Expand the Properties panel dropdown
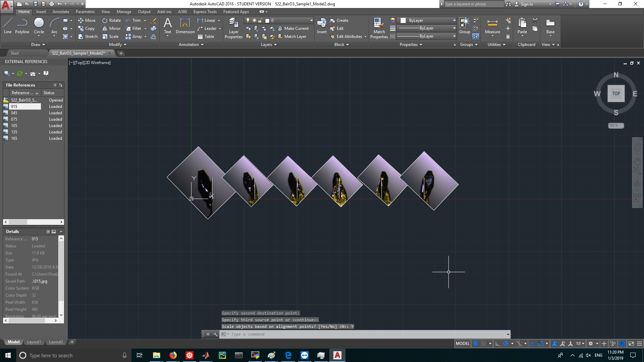The height and width of the screenshot is (362, 644). tap(411, 45)
